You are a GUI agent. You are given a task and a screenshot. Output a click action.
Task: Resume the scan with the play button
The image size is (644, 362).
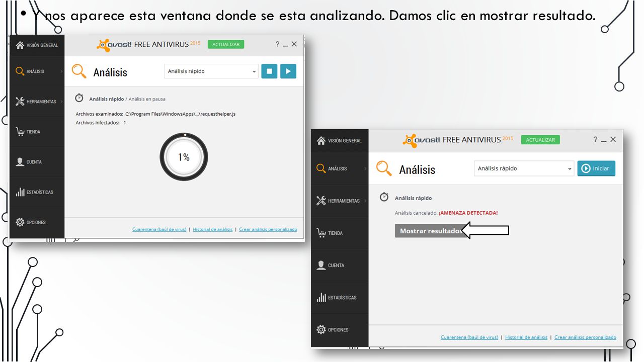pos(288,71)
